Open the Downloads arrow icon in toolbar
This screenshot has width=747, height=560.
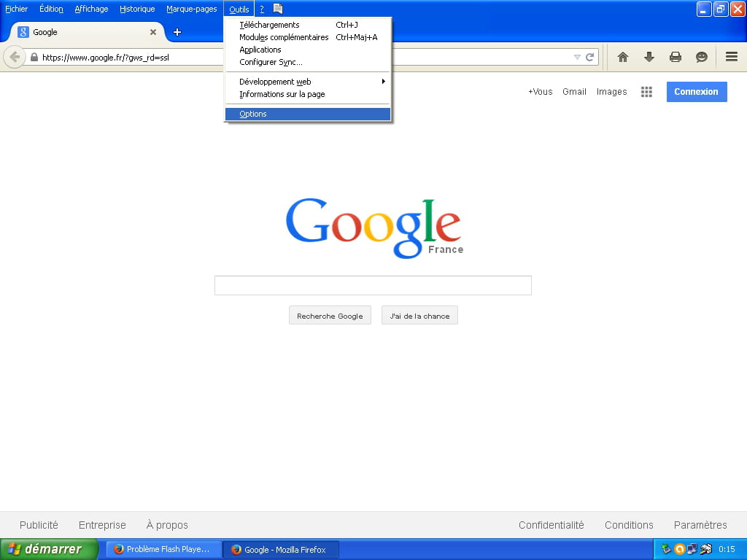649,57
